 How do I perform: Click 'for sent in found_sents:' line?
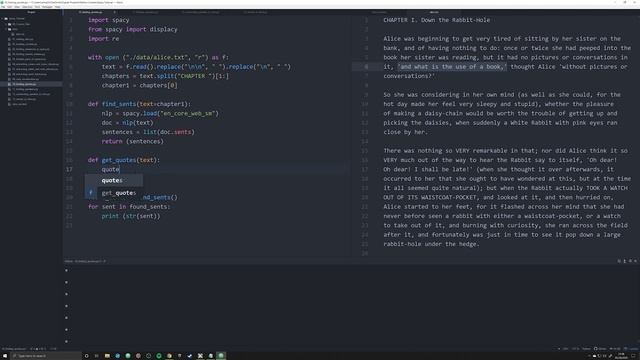click(129, 207)
